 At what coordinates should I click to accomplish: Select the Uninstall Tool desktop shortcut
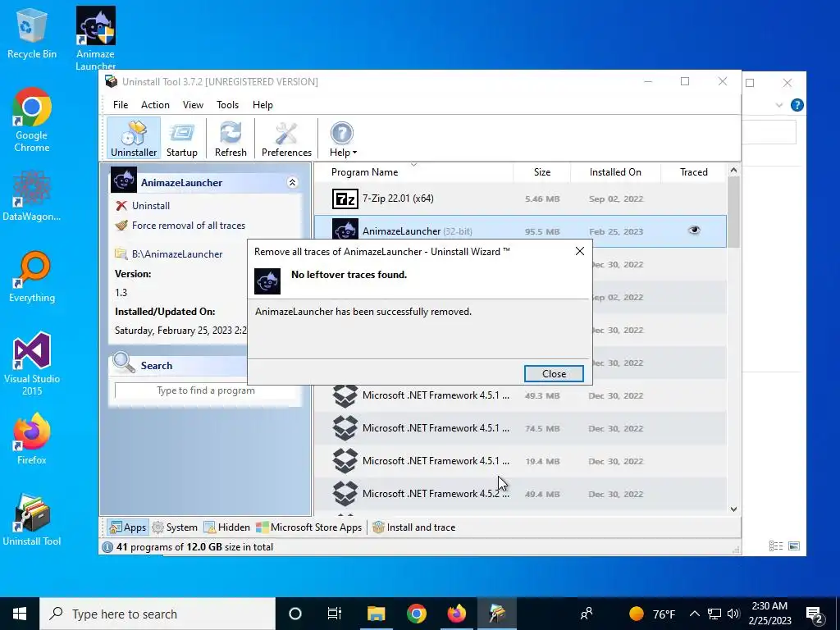tap(32, 520)
